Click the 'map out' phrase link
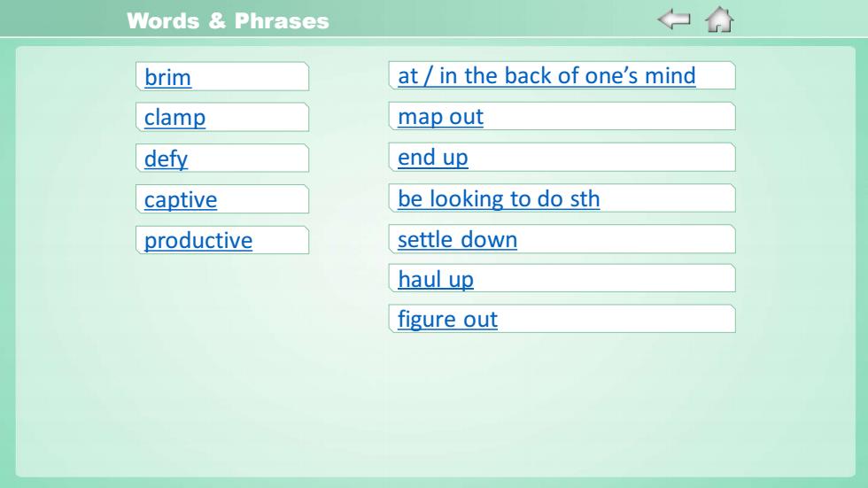868x488 pixels. (441, 117)
